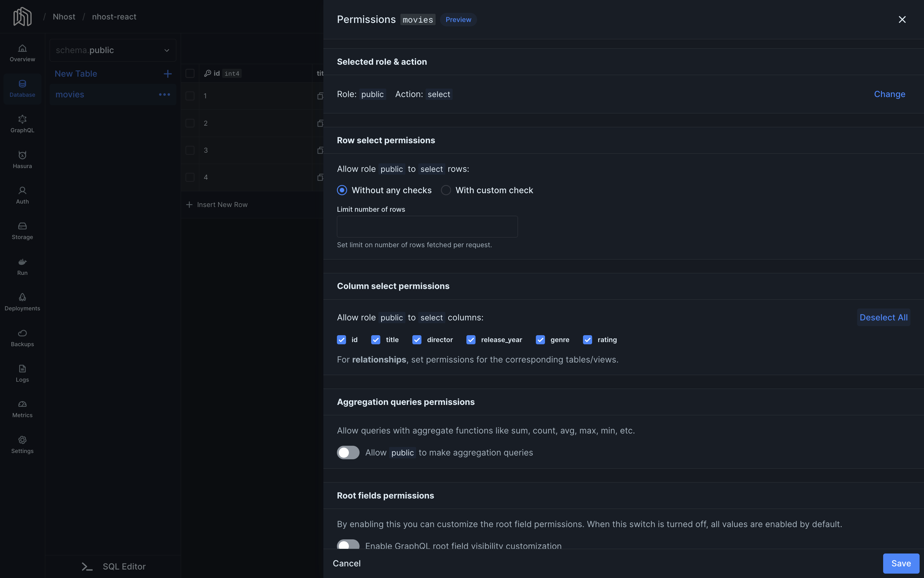Open movies table options menu
924x578 pixels.
[x=164, y=95]
